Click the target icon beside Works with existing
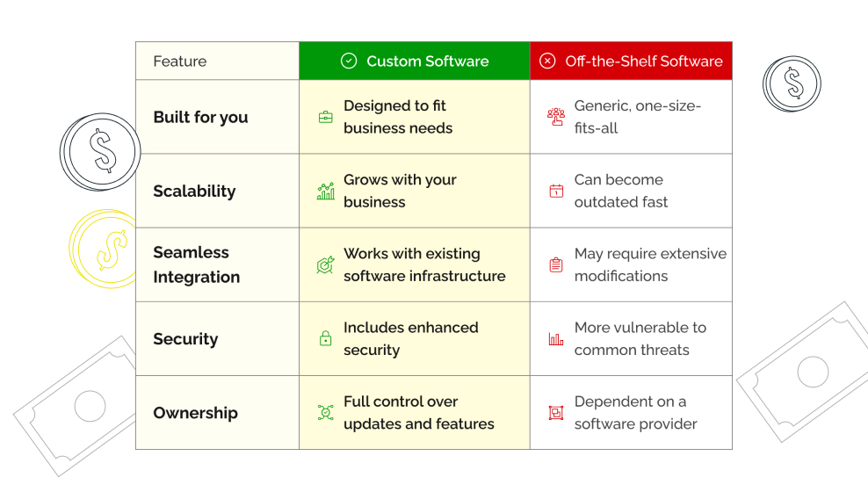 pyautogui.click(x=326, y=264)
